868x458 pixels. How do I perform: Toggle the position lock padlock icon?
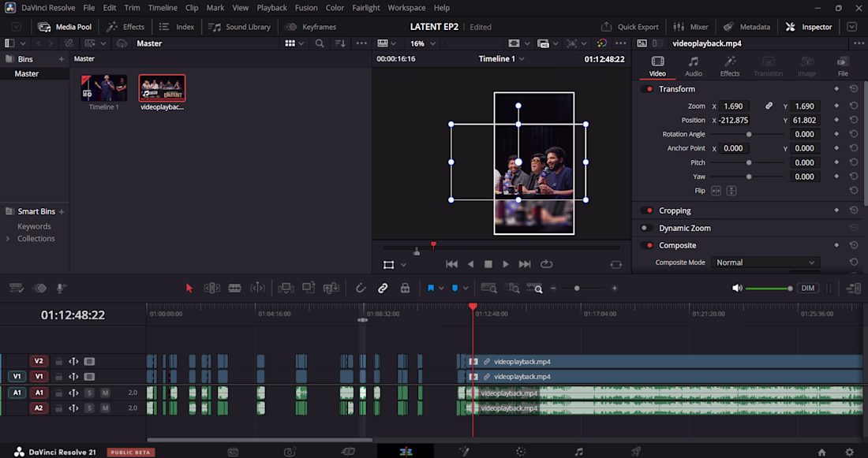coord(406,289)
